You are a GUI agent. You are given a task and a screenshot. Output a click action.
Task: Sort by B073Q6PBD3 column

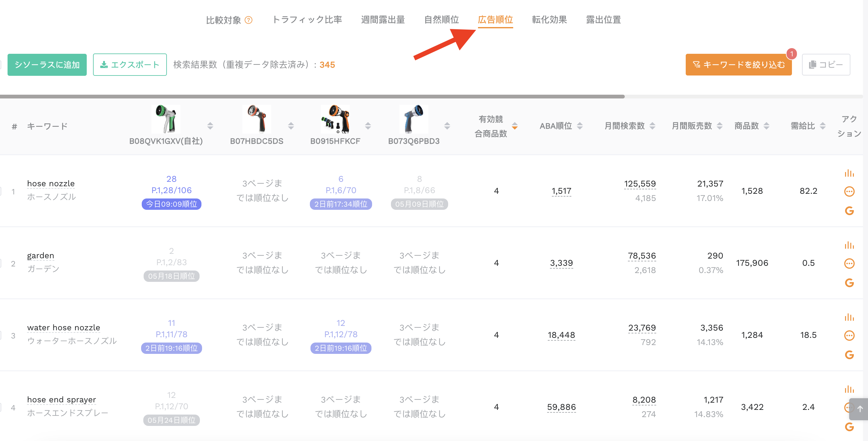click(447, 126)
